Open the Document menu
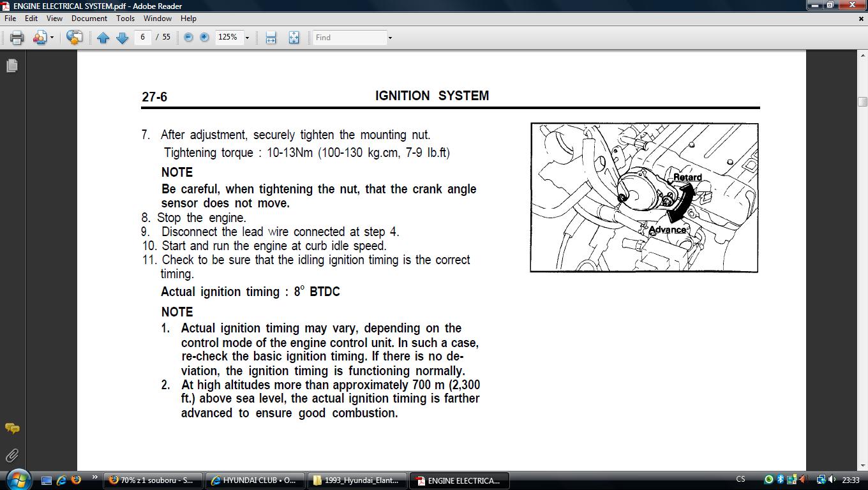The height and width of the screenshot is (490, 868). [89, 19]
